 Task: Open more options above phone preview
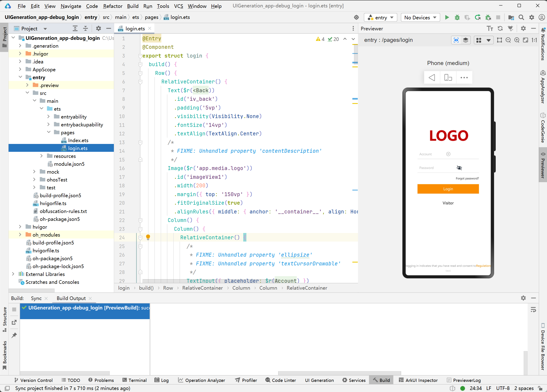[464, 78]
